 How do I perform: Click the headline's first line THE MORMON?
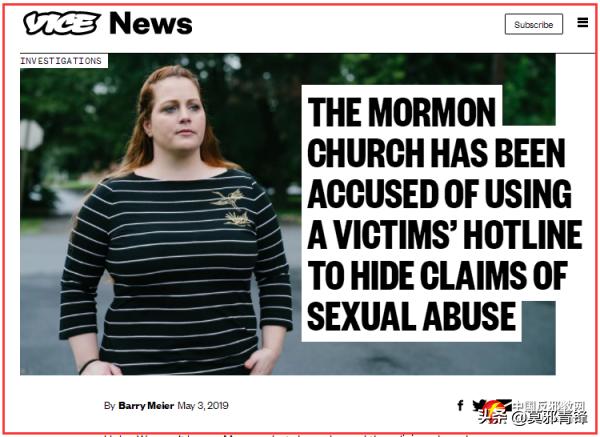point(401,112)
